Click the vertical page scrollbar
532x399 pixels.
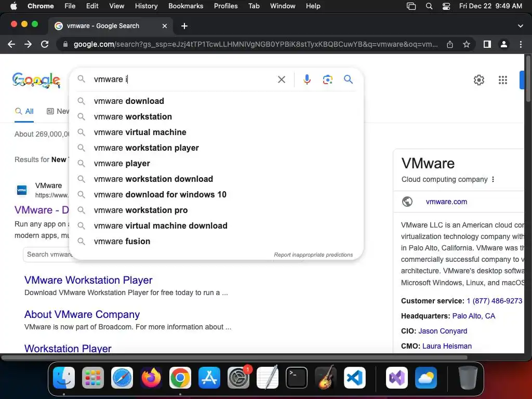pos(528,78)
